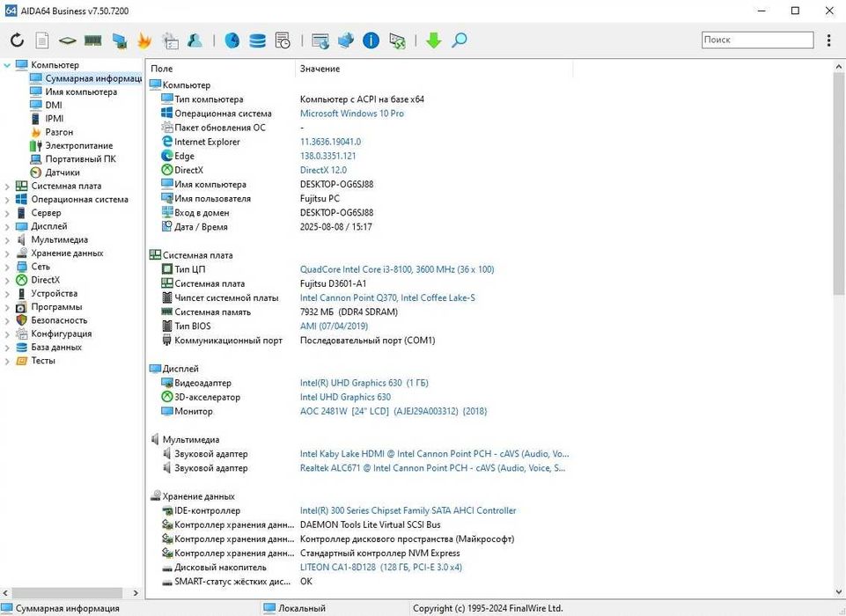Expand the Сервер tree node
This screenshot has width=846, height=616.
pyautogui.click(x=7, y=214)
